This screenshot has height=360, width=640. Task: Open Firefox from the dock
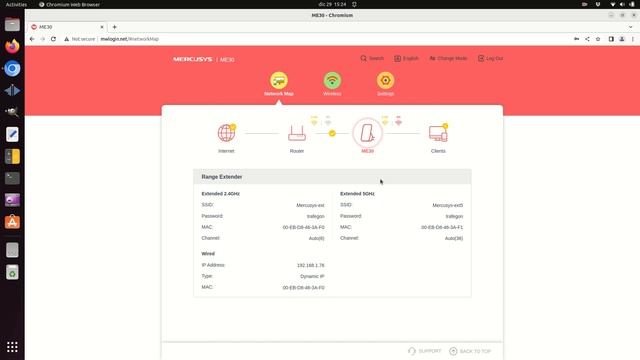[x=12, y=46]
